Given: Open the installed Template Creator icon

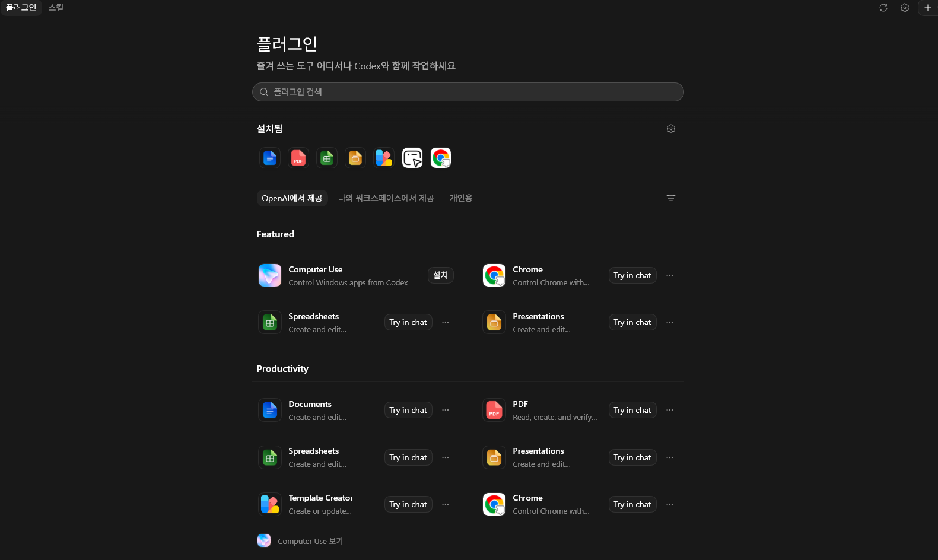Looking at the screenshot, I should click(384, 158).
